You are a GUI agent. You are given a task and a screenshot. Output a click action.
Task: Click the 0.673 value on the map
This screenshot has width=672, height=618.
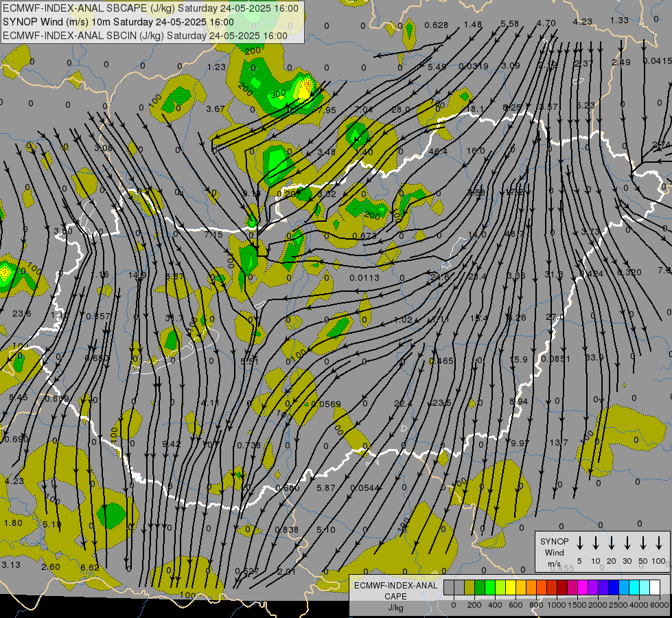click(364, 236)
